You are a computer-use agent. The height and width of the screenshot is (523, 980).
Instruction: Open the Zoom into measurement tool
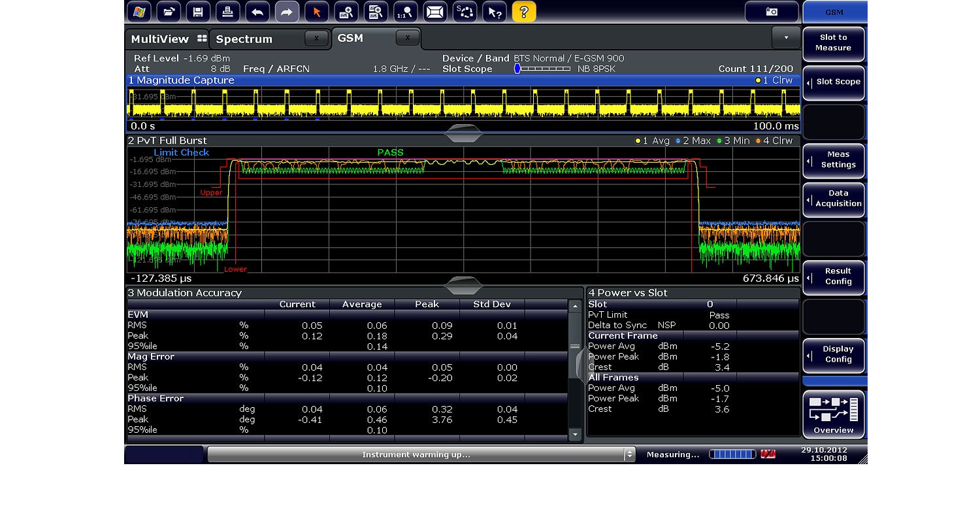click(347, 12)
